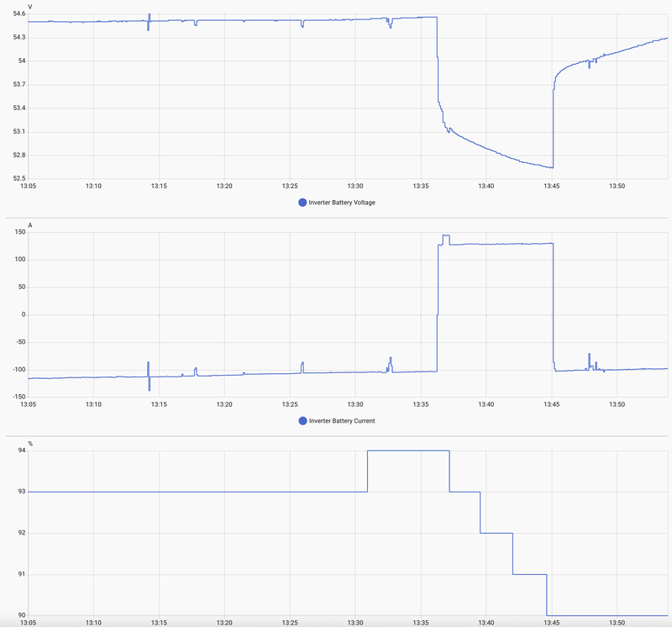672x627 pixels.
Task: Click the % unit label of bottom chart
Action: [30, 444]
